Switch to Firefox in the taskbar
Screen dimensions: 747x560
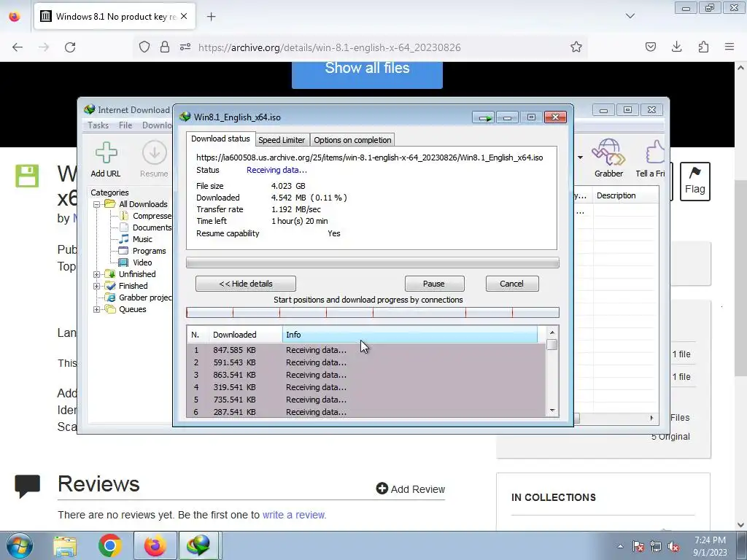[155, 545]
